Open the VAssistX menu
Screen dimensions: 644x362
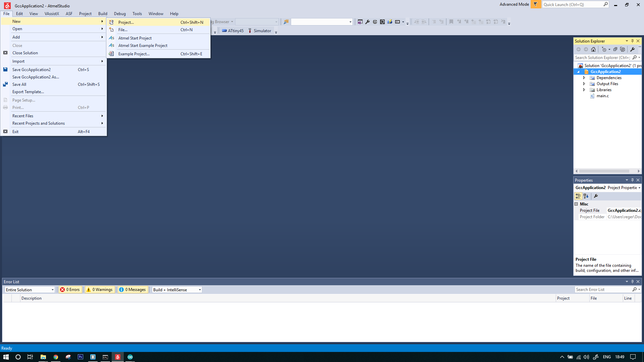click(x=52, y=14)
